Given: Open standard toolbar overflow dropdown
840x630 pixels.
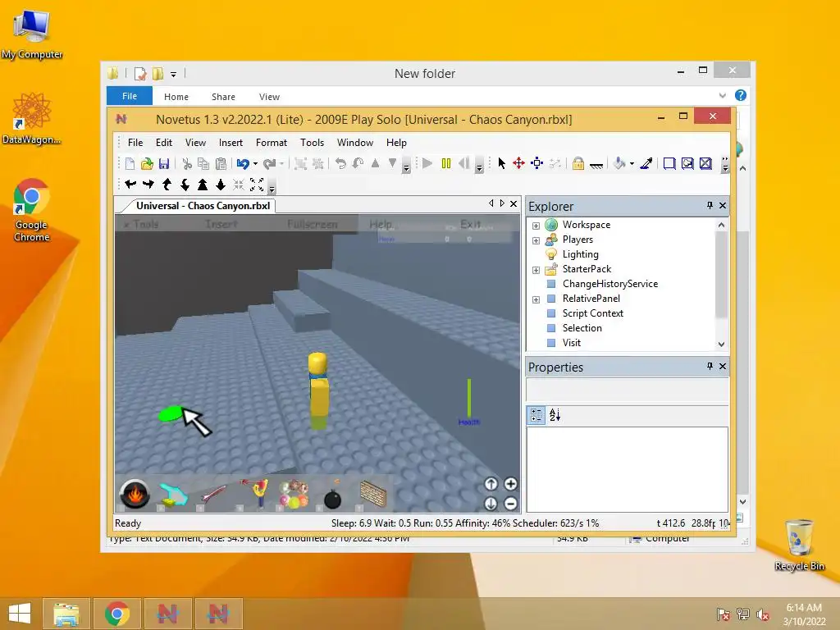Looking at the screenshot, I should click(406, 167).
